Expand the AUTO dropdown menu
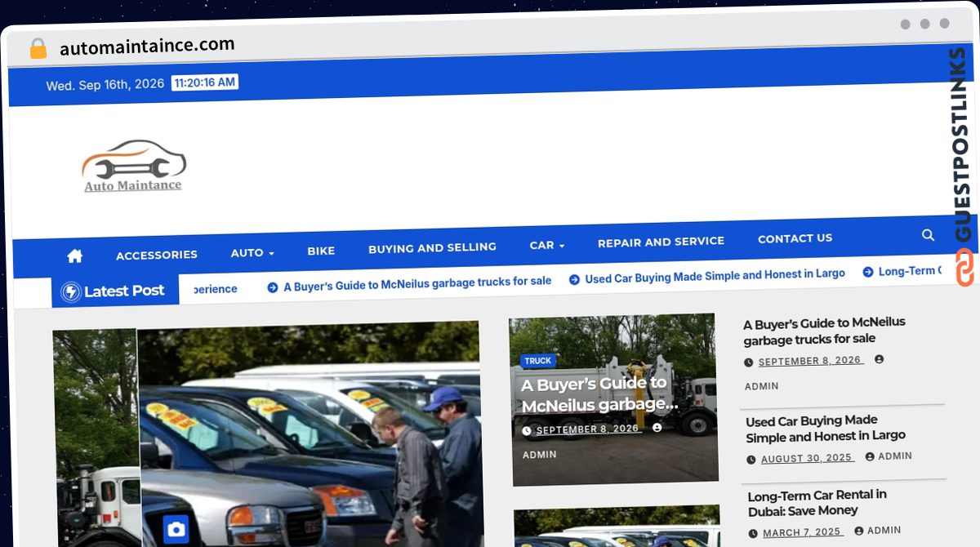The width and height of the screenshot is (980, 547). point(252,253)
